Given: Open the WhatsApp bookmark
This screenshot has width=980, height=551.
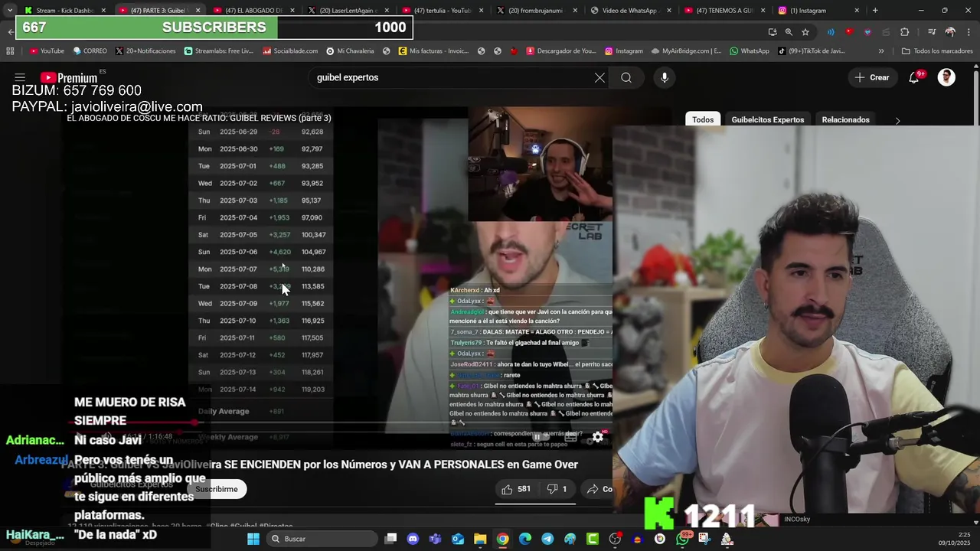Looking at the screenshot, I should [x=749, y=51].
